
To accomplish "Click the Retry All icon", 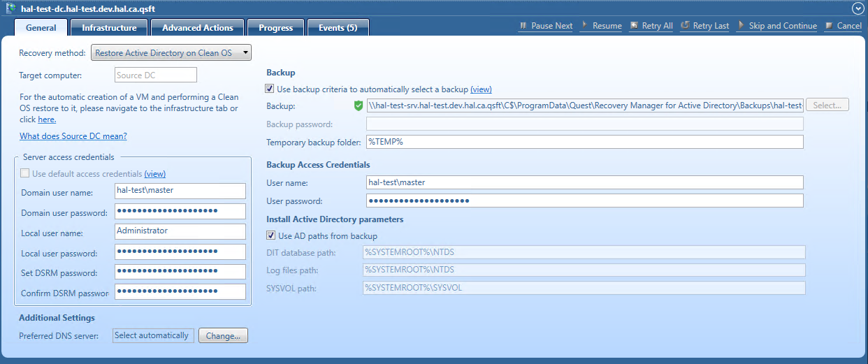I will tap(634, 26).
